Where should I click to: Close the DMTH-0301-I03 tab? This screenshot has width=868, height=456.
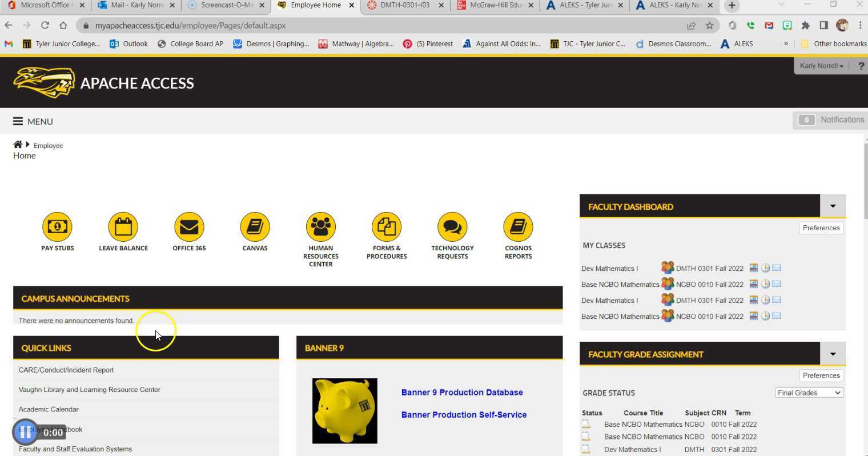tap(441, 5)
